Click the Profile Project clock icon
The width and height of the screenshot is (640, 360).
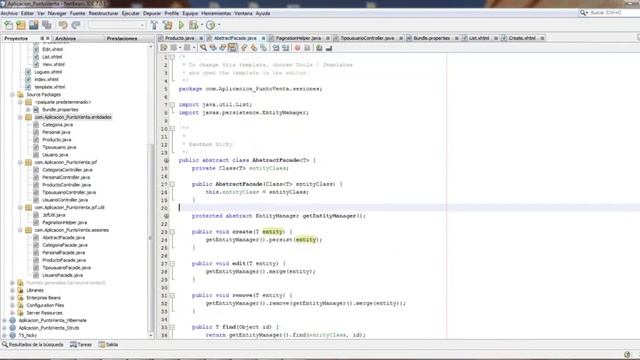coord(210,25)
